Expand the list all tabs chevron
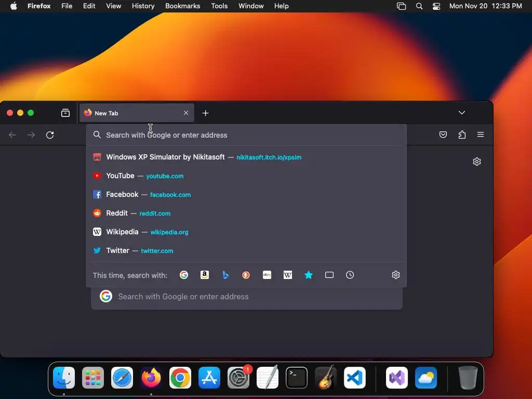The width and height of the screenshot is (532, 399). click(x=462, y=113)
